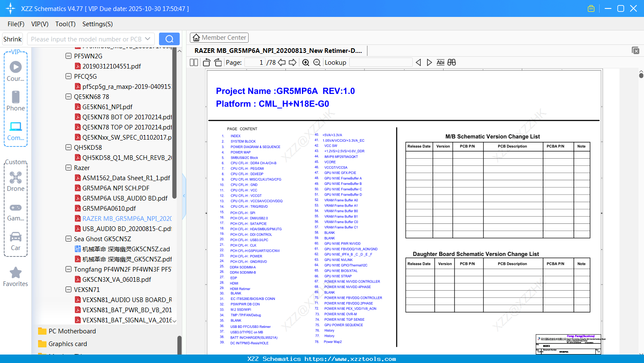
Task: Click the binoculars search icon
Action: coord(452,62)
